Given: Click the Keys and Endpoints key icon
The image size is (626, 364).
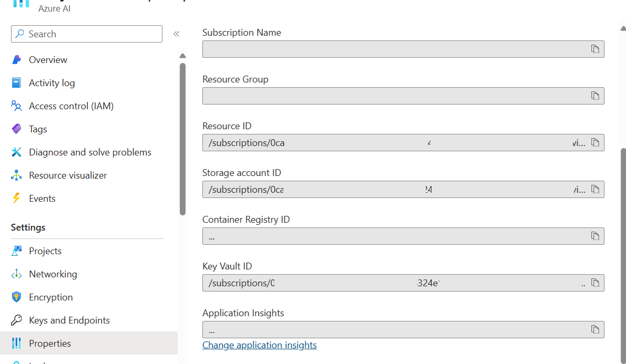Looking at the screenshot, I should 17,320.
